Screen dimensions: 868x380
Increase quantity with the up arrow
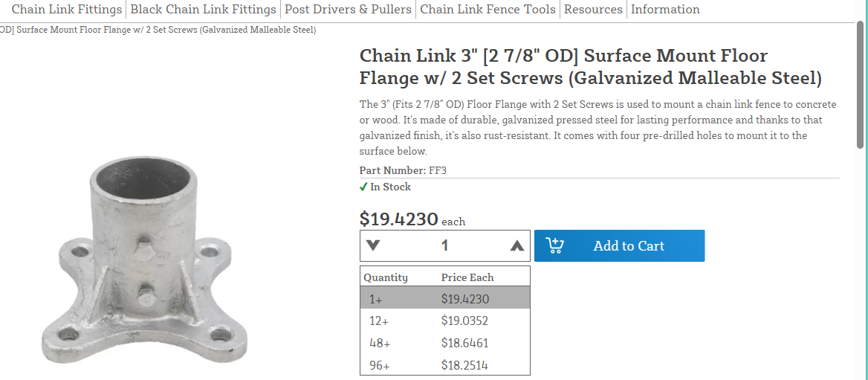517,245
